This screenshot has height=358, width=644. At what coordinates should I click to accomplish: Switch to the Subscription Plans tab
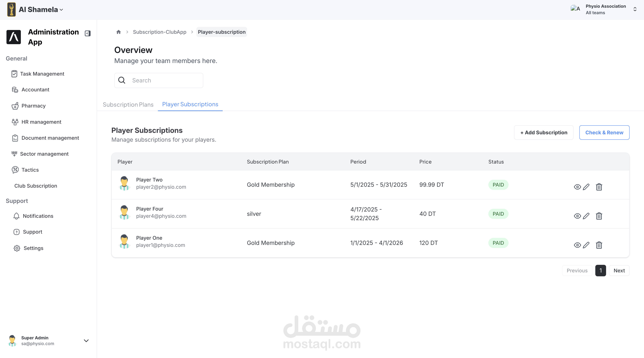click(128, 104)
